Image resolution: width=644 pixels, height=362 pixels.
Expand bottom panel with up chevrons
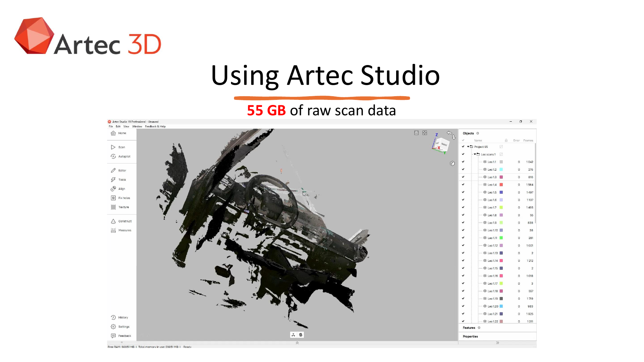coord(297,343)
